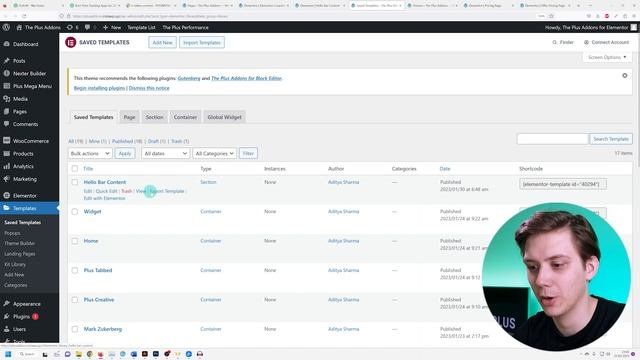This screenshot has width=640, height=360.
Task: Click the Import Templates button
Action: [x=202, y=42]
